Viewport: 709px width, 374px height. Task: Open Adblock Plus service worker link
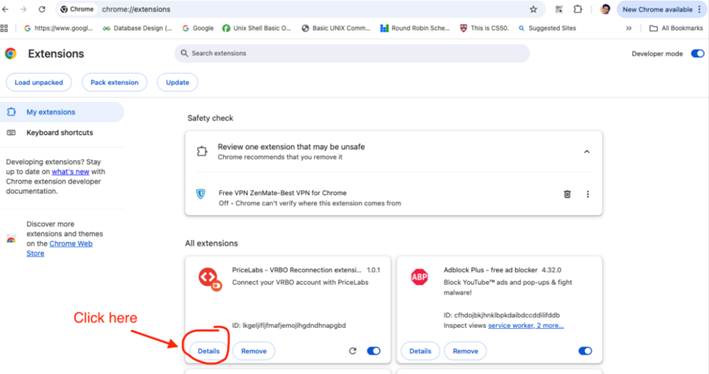tap(525, 326)
